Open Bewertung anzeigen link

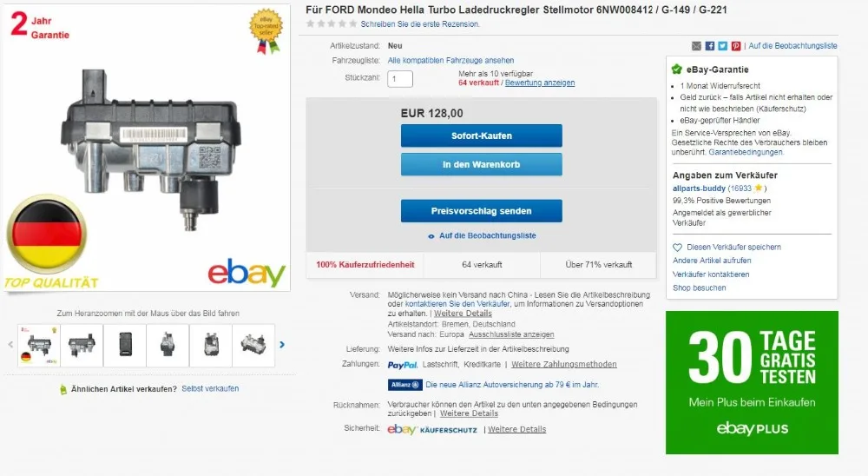[x=540, y=83]
